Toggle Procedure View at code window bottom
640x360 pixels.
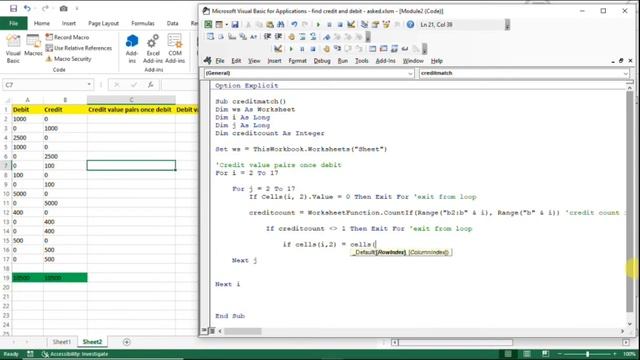click(x=204, y=331)
